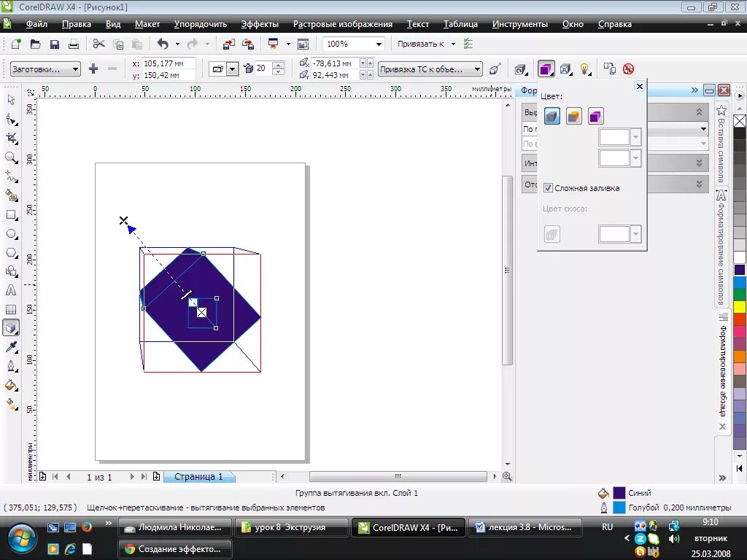This screenshot has height=560, width=747.
Task: Select the Zoom magnifier tool
Action: [x=11, y=157]
